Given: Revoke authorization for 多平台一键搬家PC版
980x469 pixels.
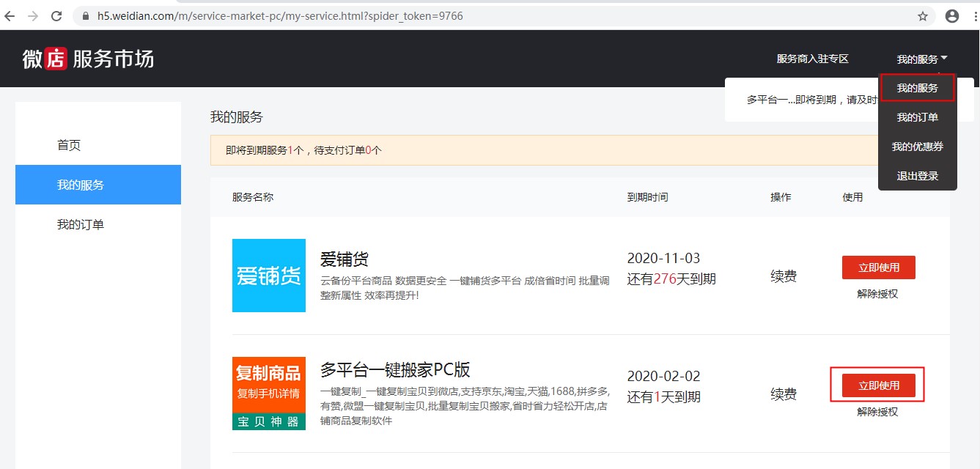Looking at the screenshot, I should click(x=877, y=412).
